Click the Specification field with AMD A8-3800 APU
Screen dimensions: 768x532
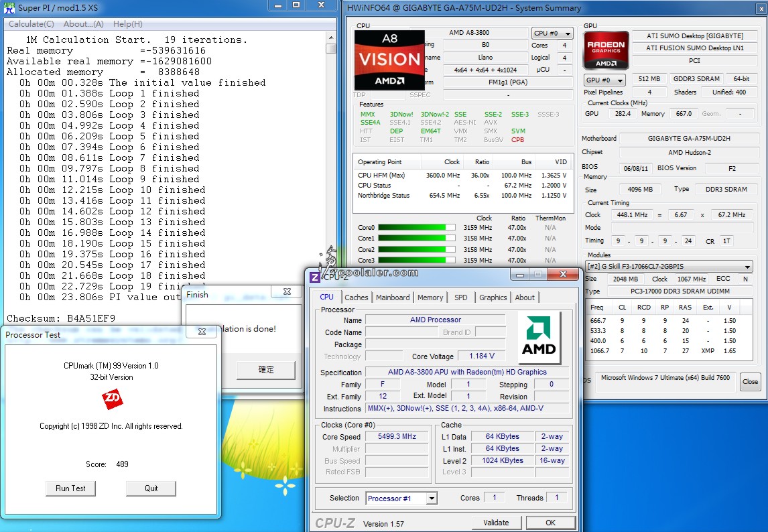click(467, 373)
